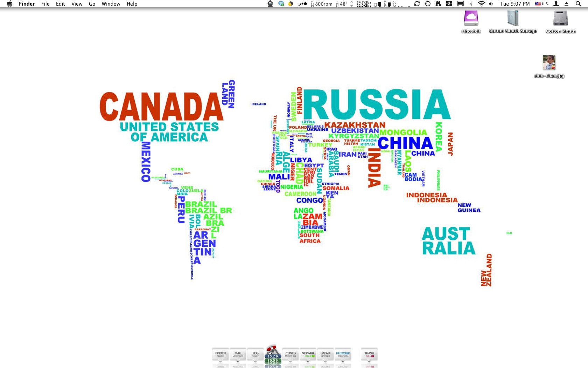Click the fan speed 800rpm readout
Viewport: 588px width, 368px height.
coord(322,4)
